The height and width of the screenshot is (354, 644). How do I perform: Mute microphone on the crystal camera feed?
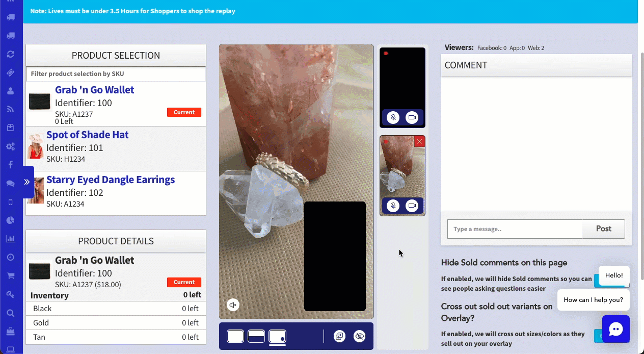[x=392, y=206]
